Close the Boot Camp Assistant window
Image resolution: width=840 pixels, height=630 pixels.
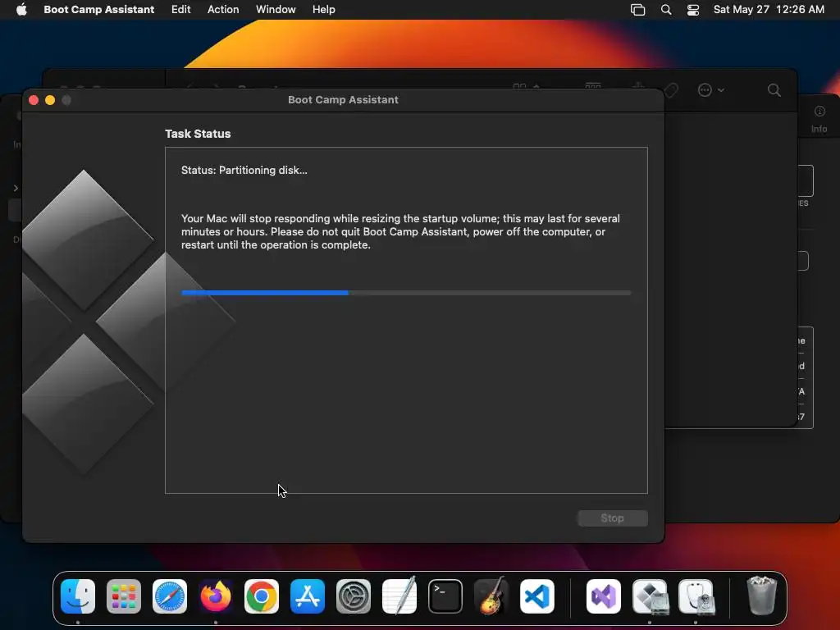[33, 99]
